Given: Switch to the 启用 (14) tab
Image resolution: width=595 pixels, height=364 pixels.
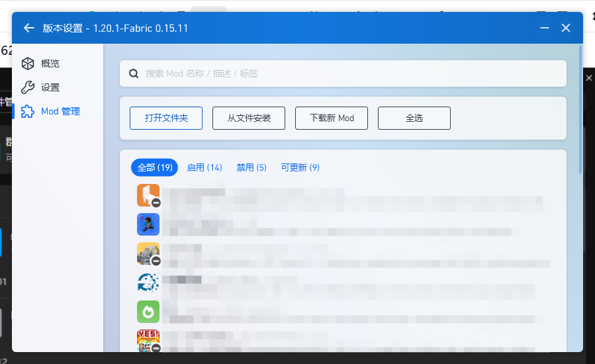Looking at the screenshot, I should (205, 167).
